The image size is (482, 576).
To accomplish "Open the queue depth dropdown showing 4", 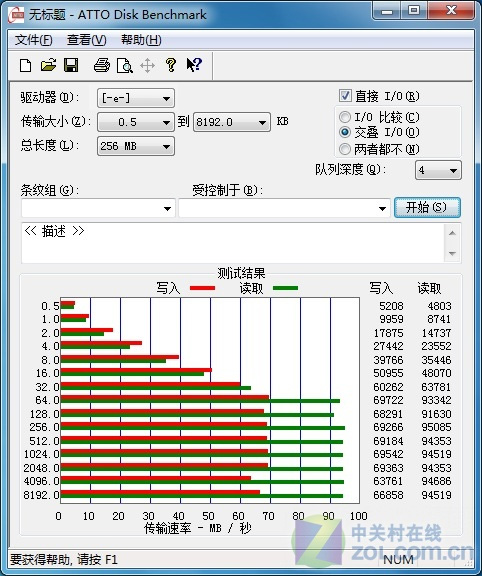I will point(438,170).
